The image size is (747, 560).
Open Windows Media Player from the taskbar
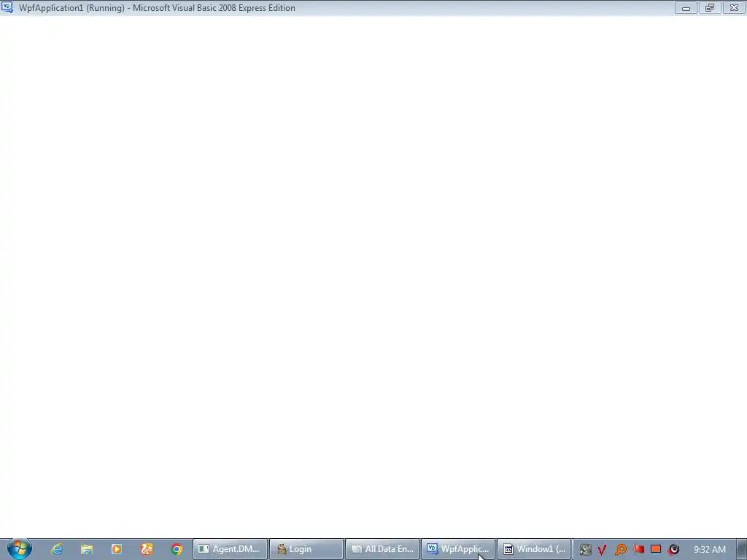117,549
